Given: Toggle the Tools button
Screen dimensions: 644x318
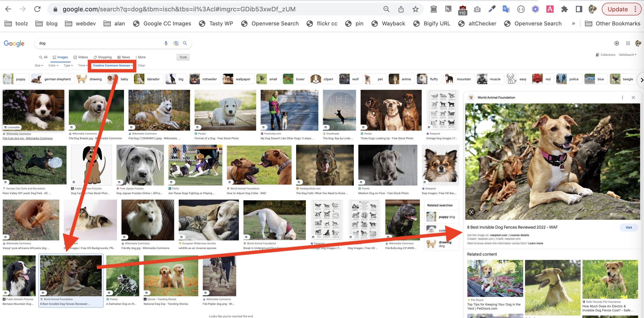Looking at the screenshot, I should (x=183, y=57).
